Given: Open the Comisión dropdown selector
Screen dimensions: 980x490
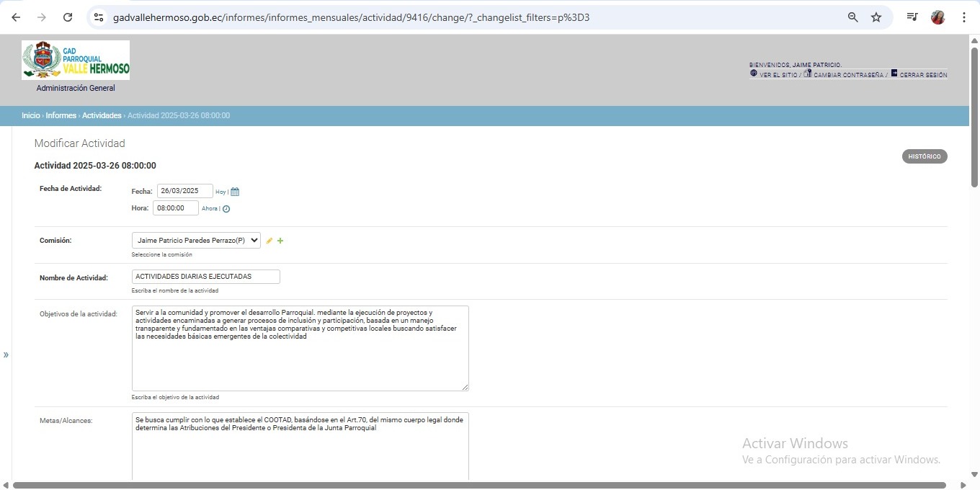Looking at the screenshot, I should (196, 241).
